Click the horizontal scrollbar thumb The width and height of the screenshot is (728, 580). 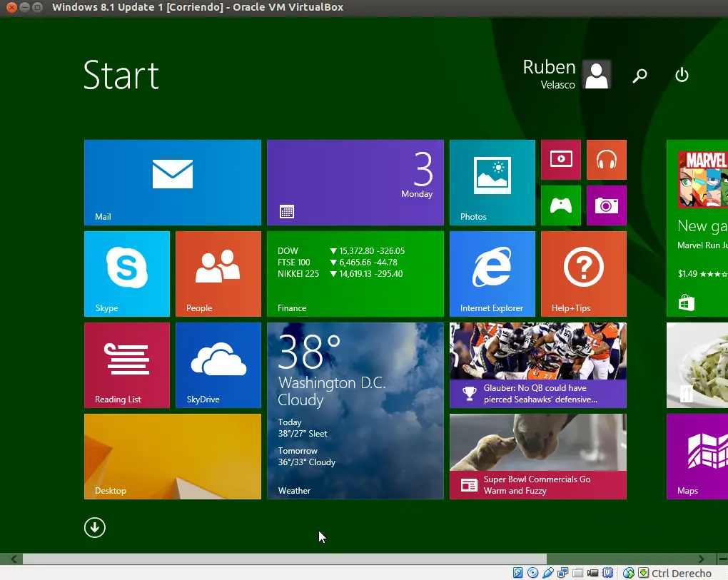285,559
